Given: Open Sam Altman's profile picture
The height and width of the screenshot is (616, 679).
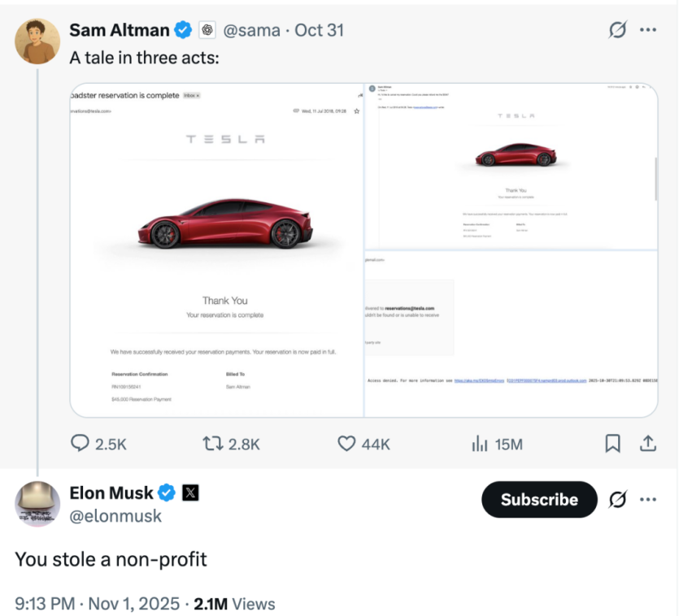Looking at the screenshot, I should [x=38, y=41].
